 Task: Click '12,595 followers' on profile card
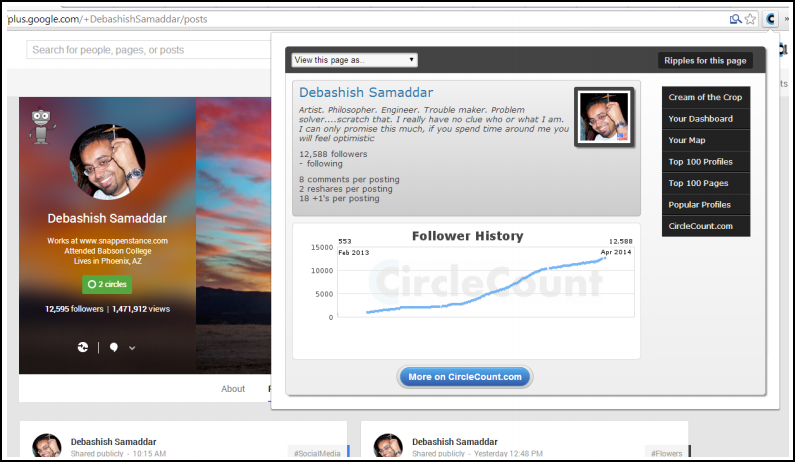[74, 309]
